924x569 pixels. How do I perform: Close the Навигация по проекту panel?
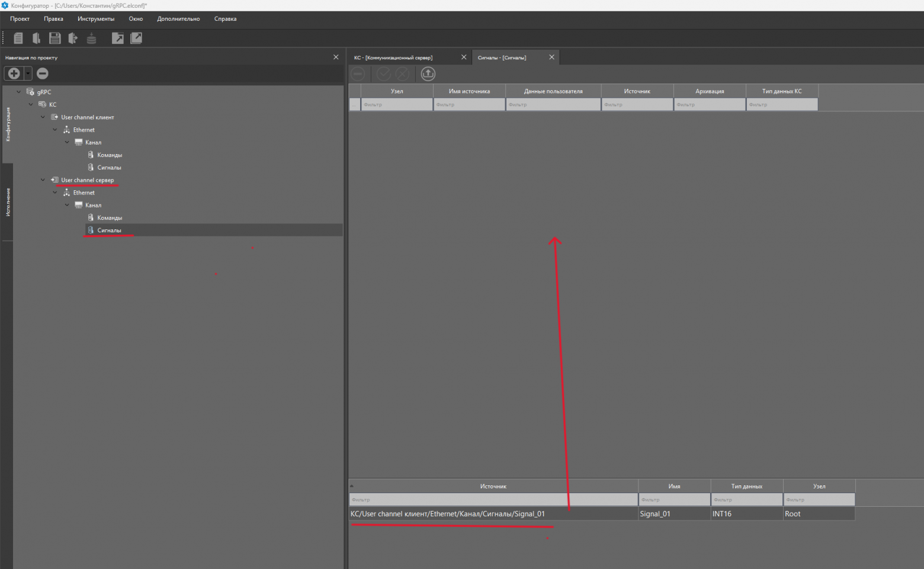coord(336,57)
